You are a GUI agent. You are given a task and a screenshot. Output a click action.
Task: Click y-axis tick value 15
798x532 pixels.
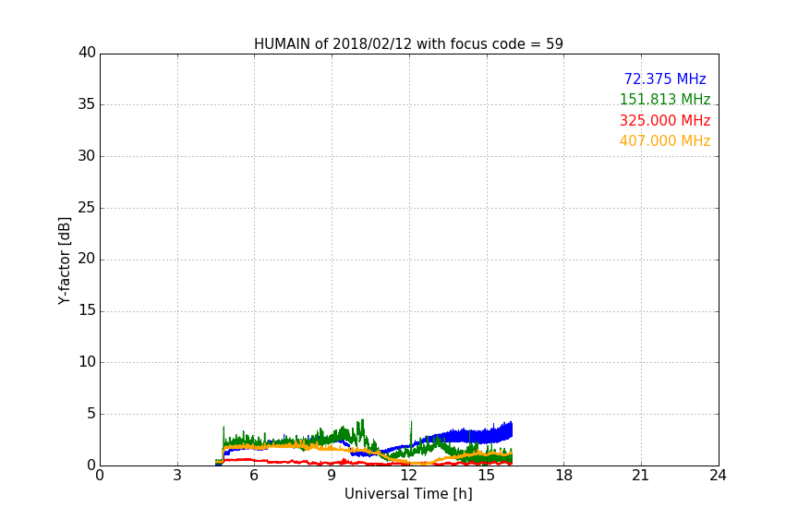[x=87, y=310]
